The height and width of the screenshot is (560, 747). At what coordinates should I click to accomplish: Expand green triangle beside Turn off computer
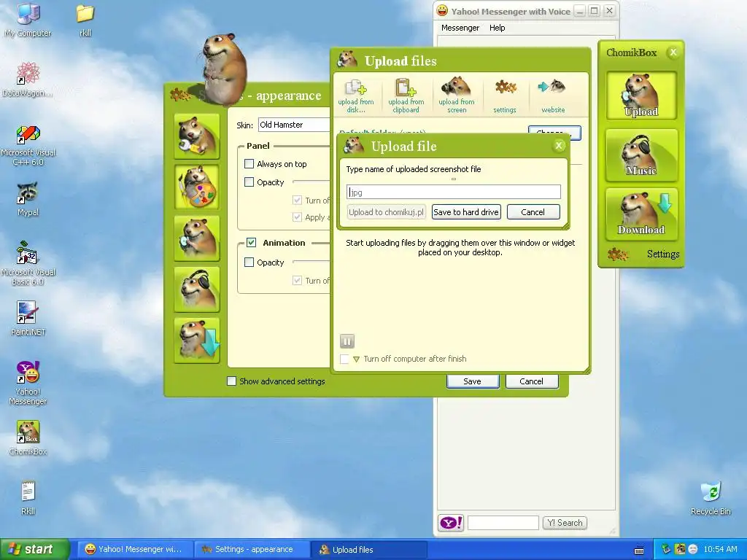click(x=356, y=359)
